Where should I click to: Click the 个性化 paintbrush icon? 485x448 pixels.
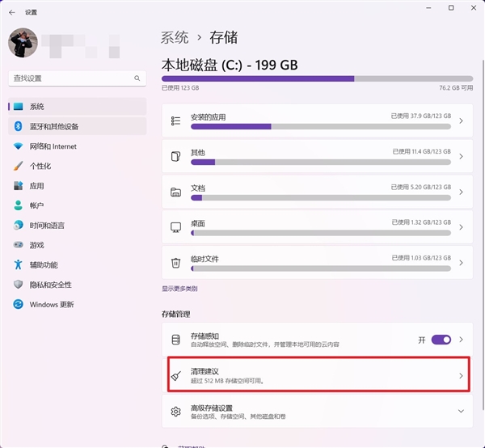click(19, 166)
